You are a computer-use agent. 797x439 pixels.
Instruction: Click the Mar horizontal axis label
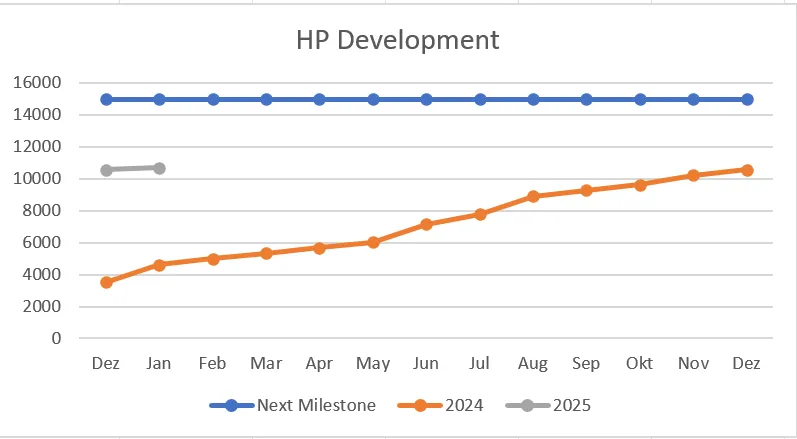pyautogui.click(x=266, y=363)
